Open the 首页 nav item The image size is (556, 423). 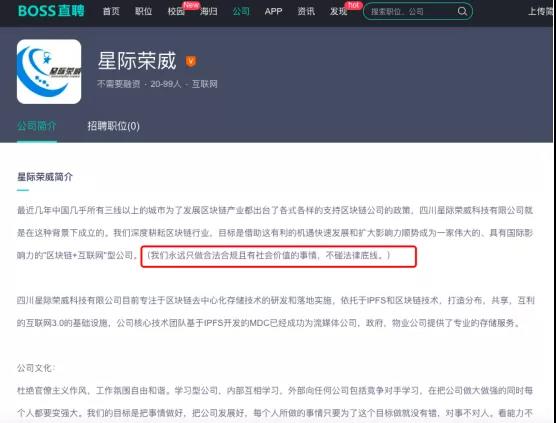[111, 11]
